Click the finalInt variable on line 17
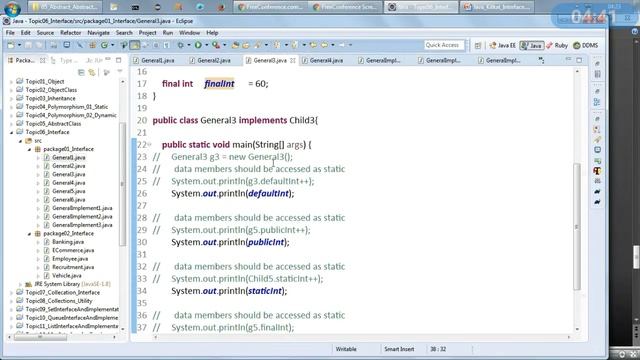This screenshot has height=360, width=640. (219, 84)
